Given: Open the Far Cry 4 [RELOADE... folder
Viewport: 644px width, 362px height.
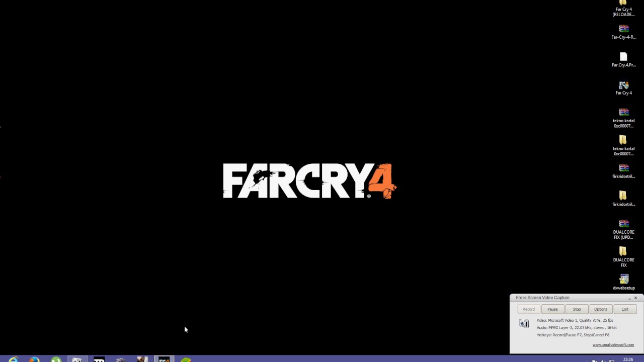Looking at the screenshot, I should click(x=623, y=8).
